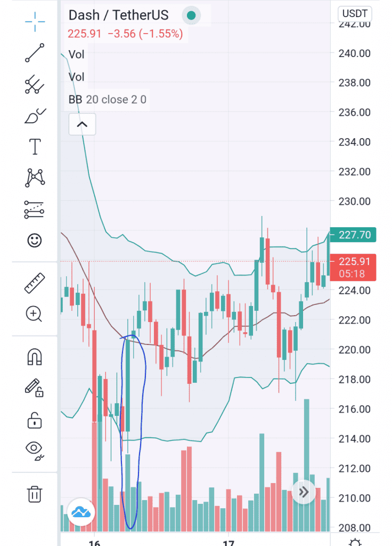Open the forecasting and measurement tools
The width and height of the screenshot is (392, 546).
[x=35, y=210]
